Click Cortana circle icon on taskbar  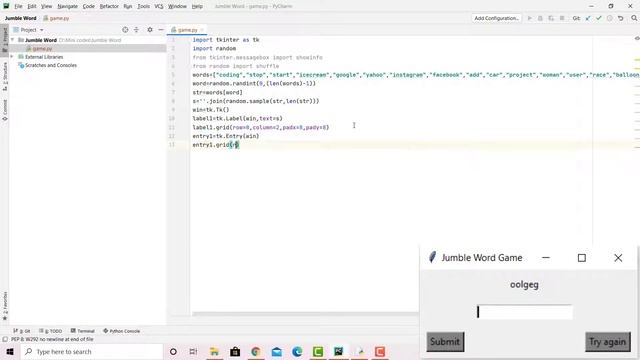click(x=173, y=351)
